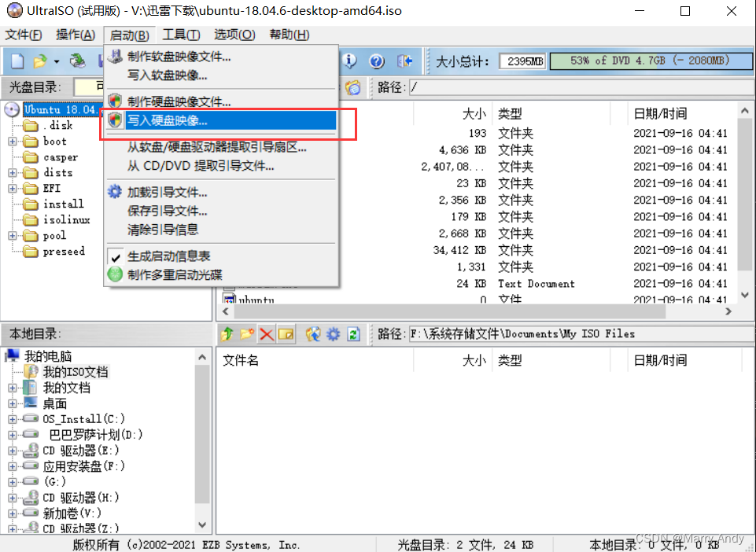Expand the 桌面 tree node
The height and width of the screenshot is (552, 756).
pyautogui.click(x=12, y=403)
